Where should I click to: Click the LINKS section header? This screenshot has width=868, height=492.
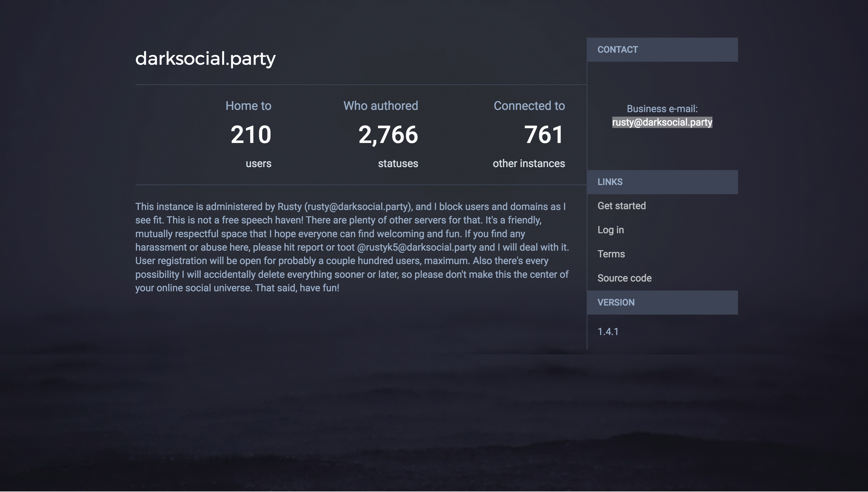point(662,182)
